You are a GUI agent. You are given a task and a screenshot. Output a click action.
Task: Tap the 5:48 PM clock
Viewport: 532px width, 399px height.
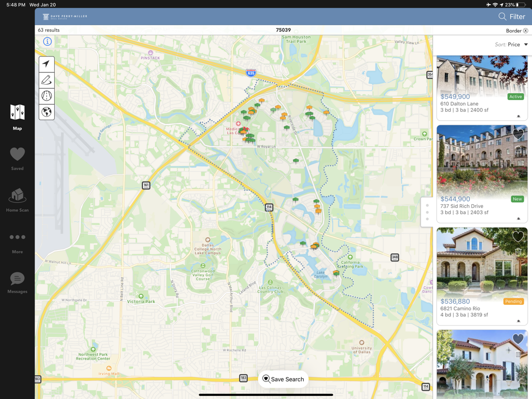coord(16,5)
